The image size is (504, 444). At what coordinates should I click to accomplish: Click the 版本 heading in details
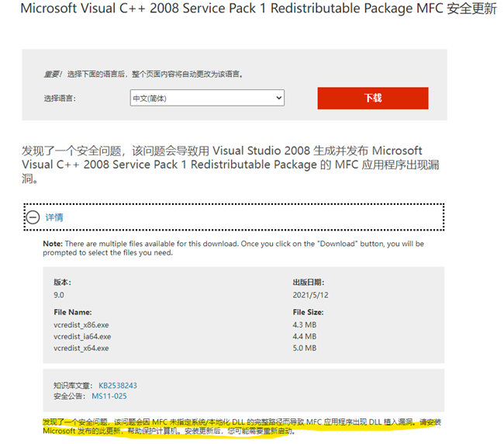tap(62, 283)
